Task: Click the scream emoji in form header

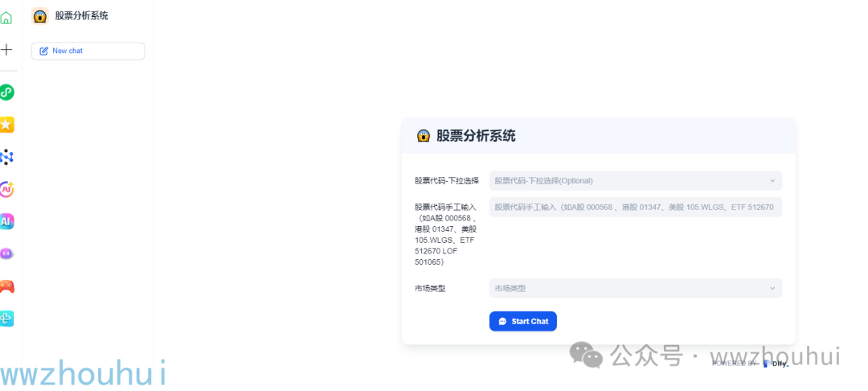Action: tap(424, 136)
